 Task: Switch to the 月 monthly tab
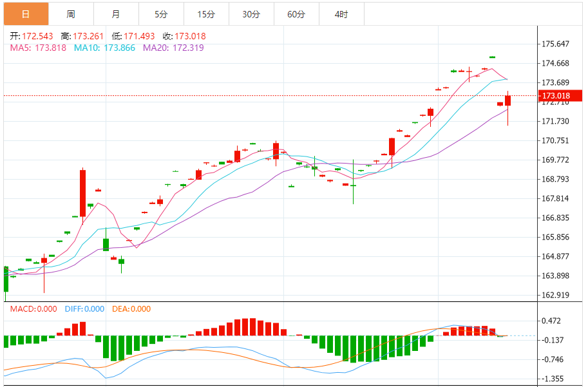[117, 14]
